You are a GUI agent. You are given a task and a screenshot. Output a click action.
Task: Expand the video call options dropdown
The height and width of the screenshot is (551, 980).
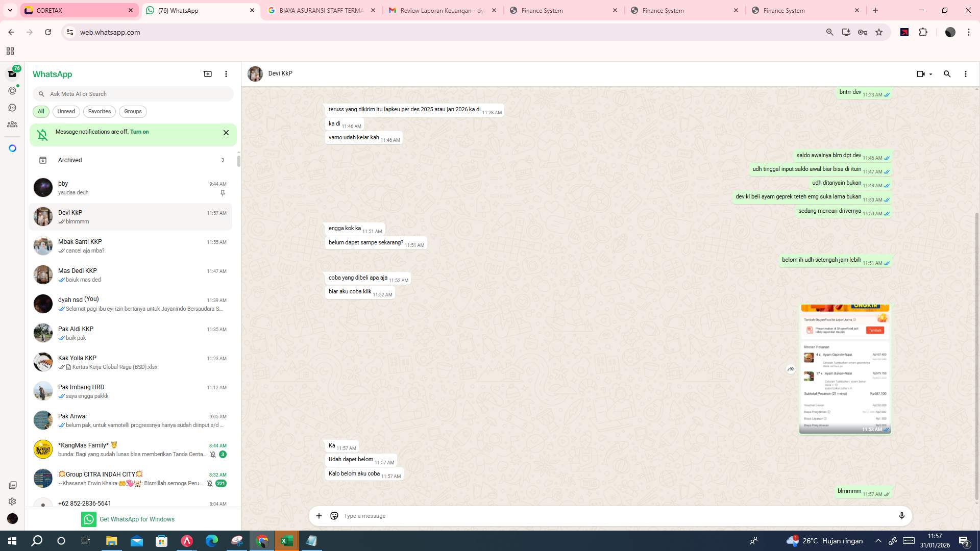pyautogui.click(x=930, y=74)
